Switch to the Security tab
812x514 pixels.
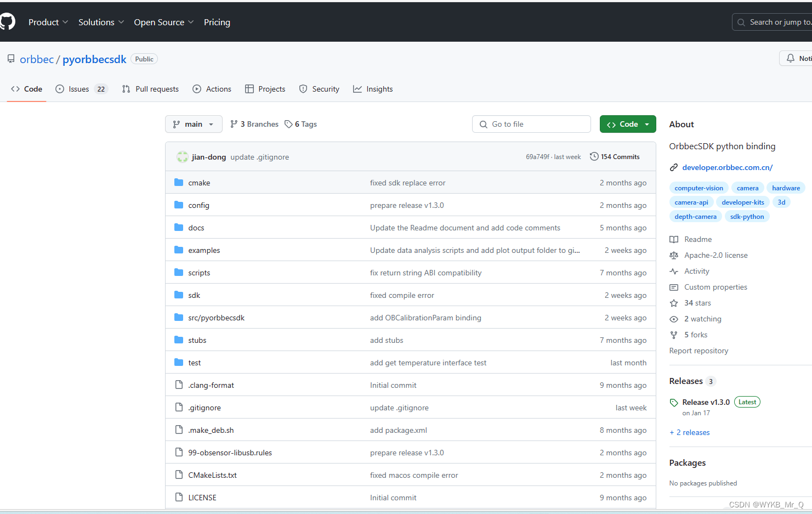tap(319, 89)
